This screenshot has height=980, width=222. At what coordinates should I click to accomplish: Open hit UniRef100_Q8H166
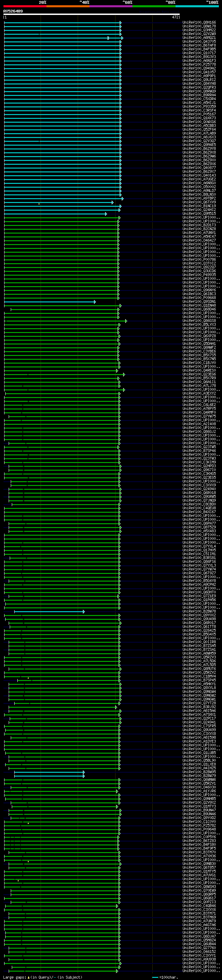(199, 23)
